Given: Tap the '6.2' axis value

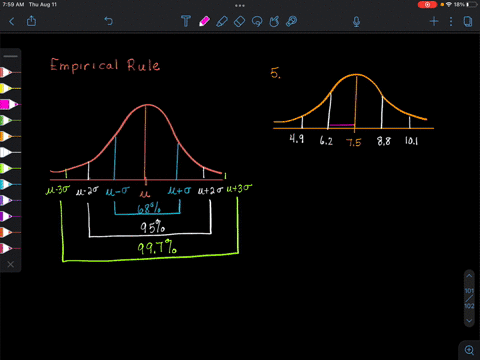Looking at the screenshot, I should click(326, 141).
